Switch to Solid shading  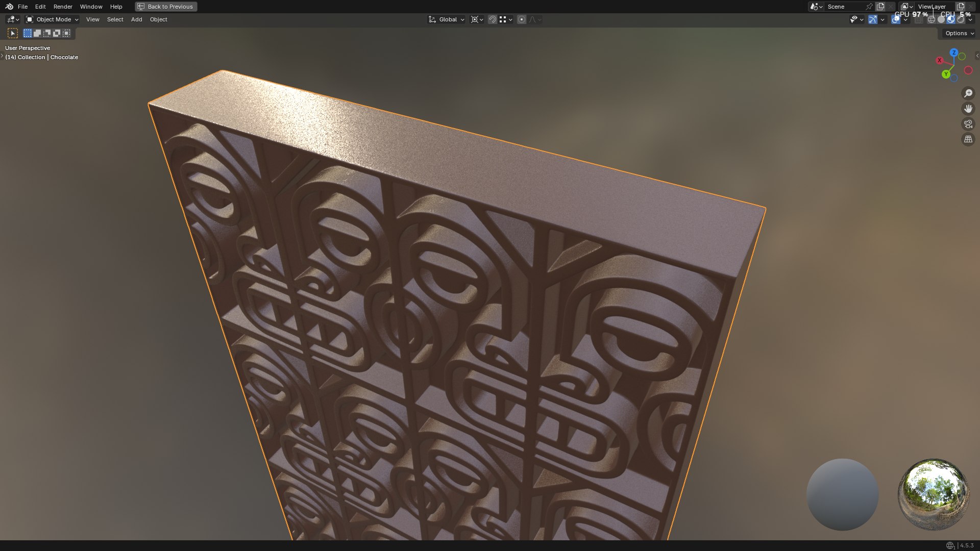(941, 19)
